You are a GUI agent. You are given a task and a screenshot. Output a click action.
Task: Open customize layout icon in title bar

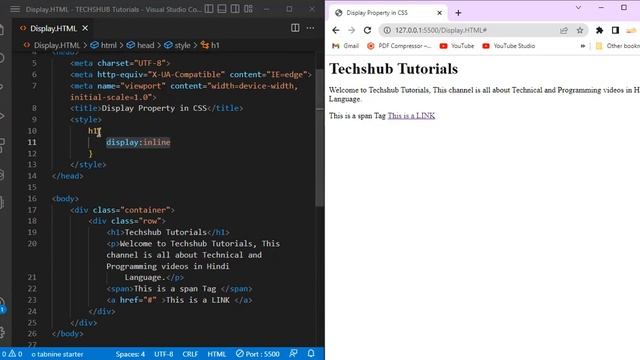point(248,9)
